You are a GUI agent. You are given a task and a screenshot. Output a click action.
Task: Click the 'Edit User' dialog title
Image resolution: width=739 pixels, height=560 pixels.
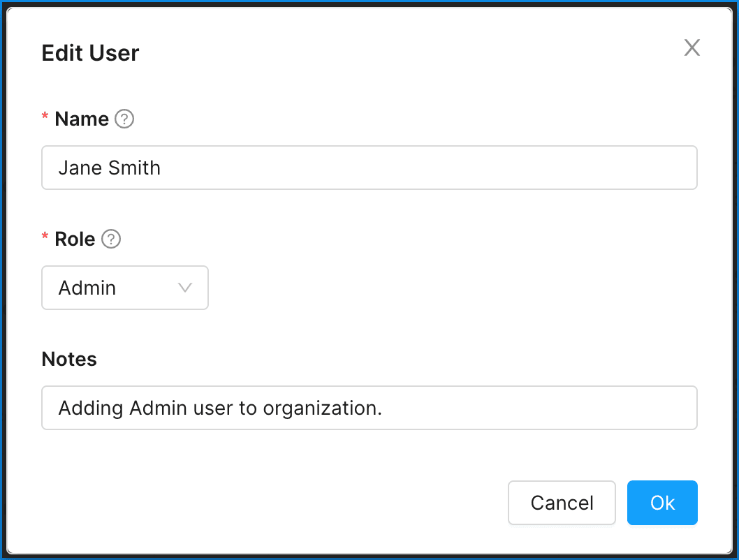tap(90, 53)
